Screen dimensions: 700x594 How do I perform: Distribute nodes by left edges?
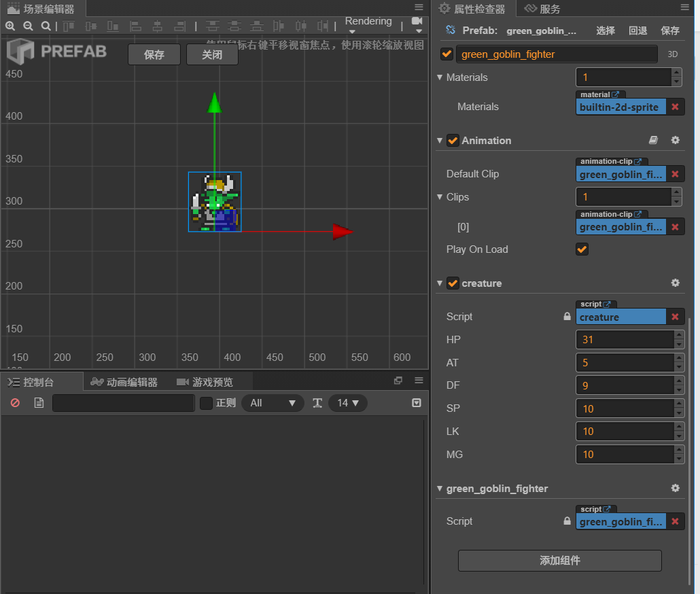(x=279, y=27)
